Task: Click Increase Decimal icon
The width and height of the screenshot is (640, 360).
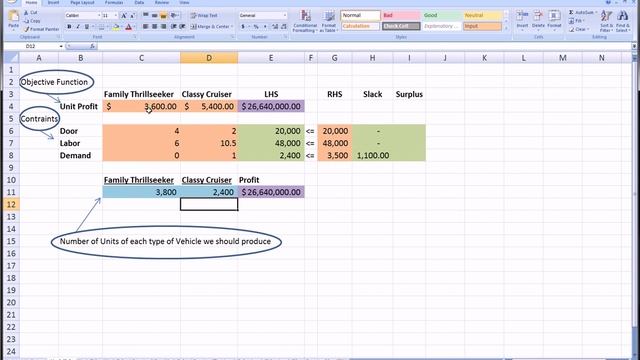Action: click(275, 27)
